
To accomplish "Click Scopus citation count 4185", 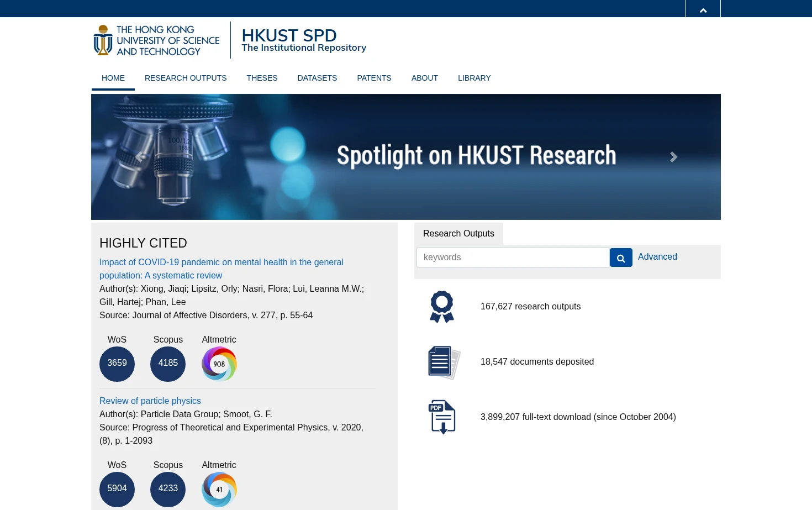I will (168, 364).
